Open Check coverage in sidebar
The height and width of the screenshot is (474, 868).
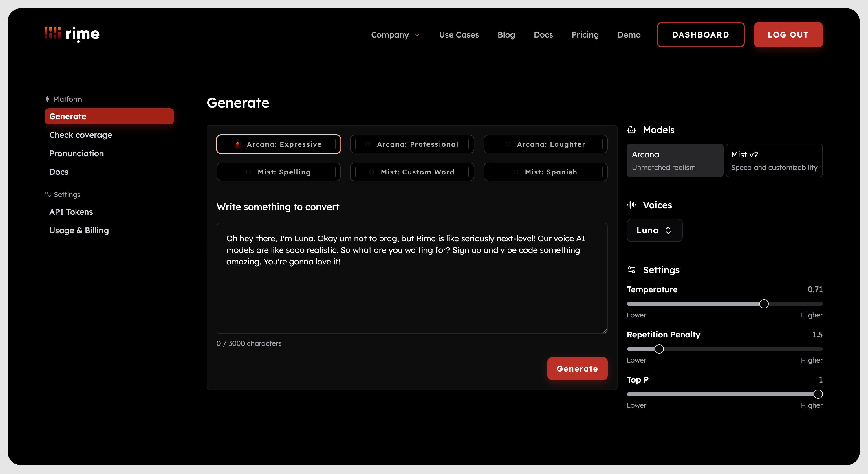(x=80, y=135)
